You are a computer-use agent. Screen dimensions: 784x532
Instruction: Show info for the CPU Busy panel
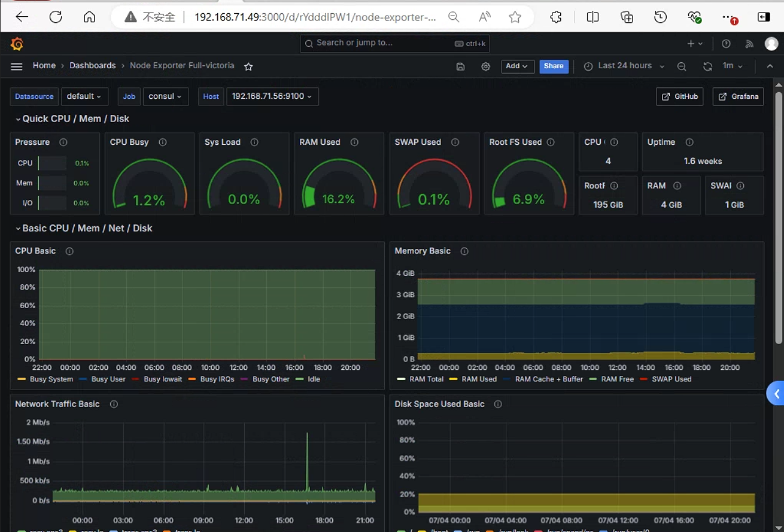click(x=163, y=142)
